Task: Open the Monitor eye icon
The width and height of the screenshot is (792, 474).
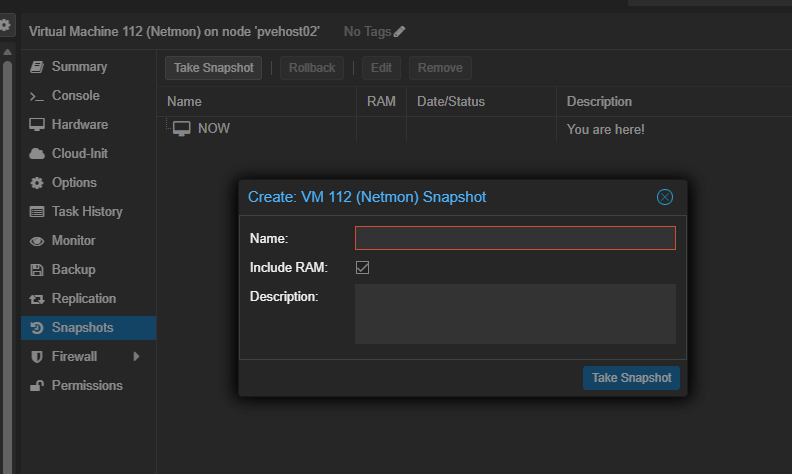Action: click(x=37, y=241)
